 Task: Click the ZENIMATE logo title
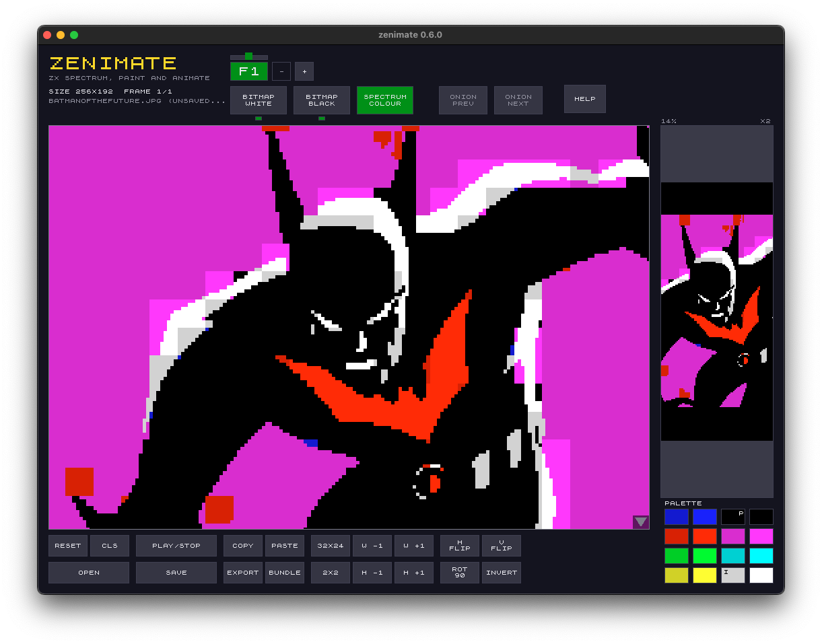pos(113,64)
